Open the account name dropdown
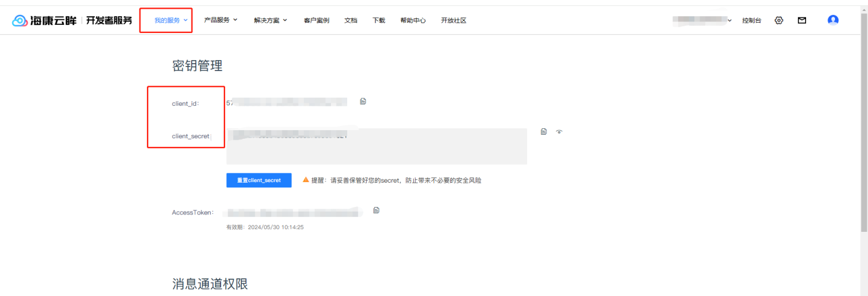The width and height of the screenshot is (868, 296). click(x=703, y=20)
